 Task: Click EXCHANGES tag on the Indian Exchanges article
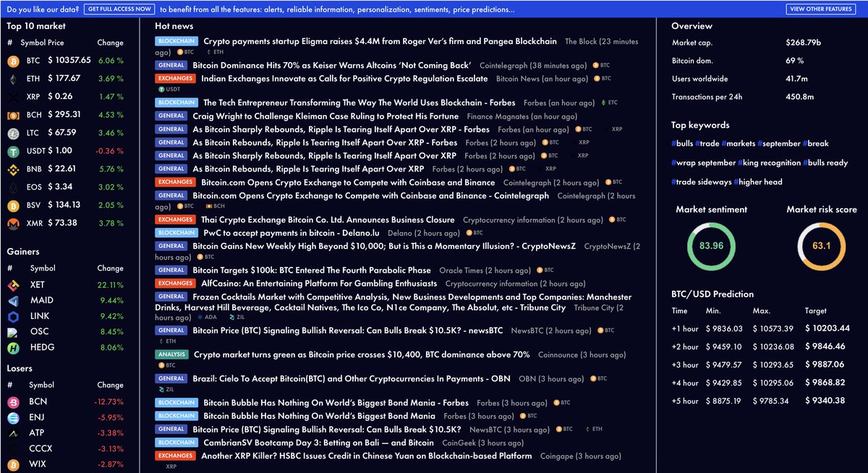(175, 79)
